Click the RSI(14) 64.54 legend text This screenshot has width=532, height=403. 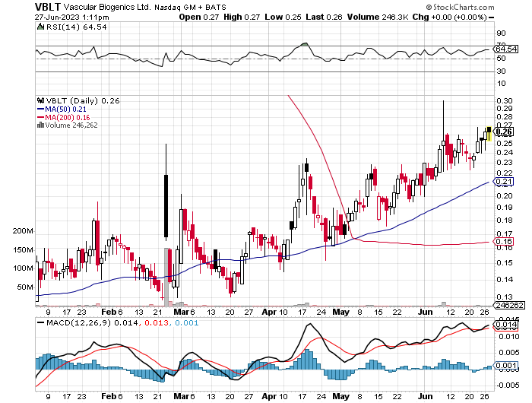76,27
